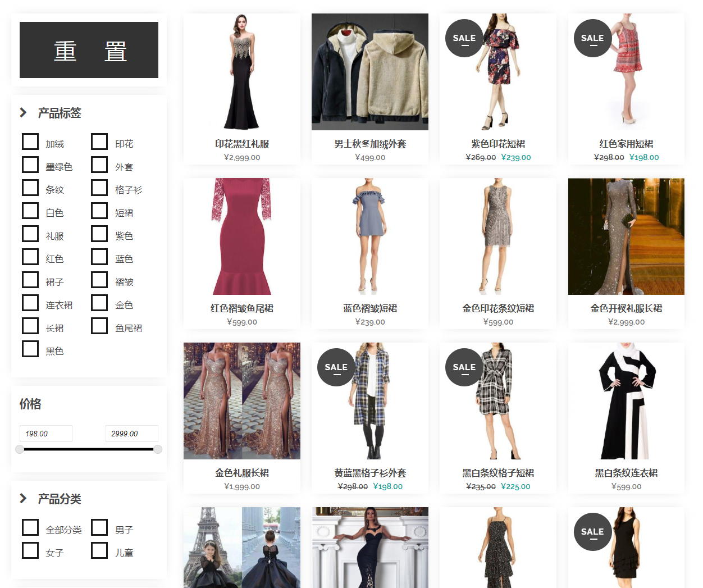Click the sale price ¥225.00
The width and height of the screenshot is (703, 588).
[x=515, y=486]
